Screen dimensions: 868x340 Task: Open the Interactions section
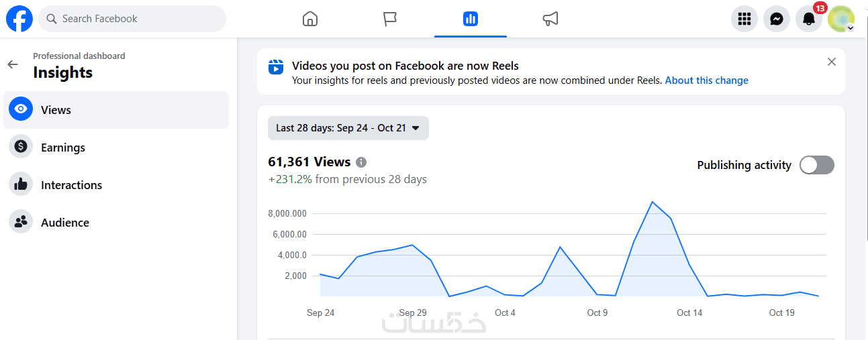click(71, 185)
